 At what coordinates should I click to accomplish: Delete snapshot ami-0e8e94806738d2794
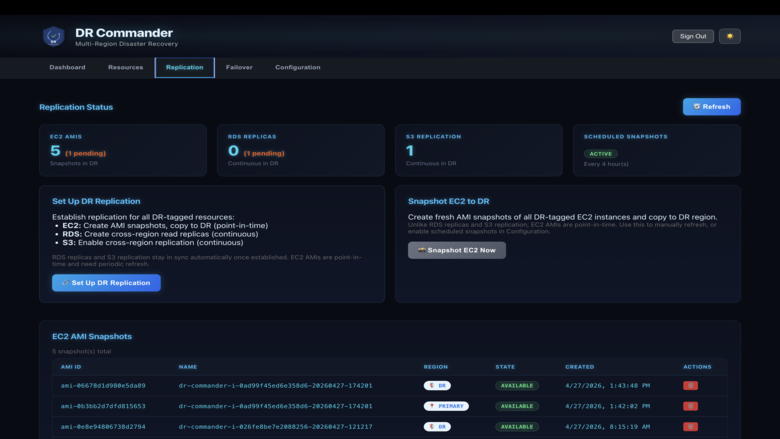click(x=690, y=427)
